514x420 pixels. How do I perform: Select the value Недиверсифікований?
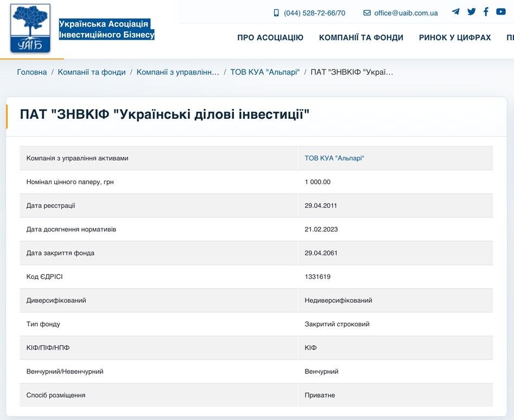(338, 301)
